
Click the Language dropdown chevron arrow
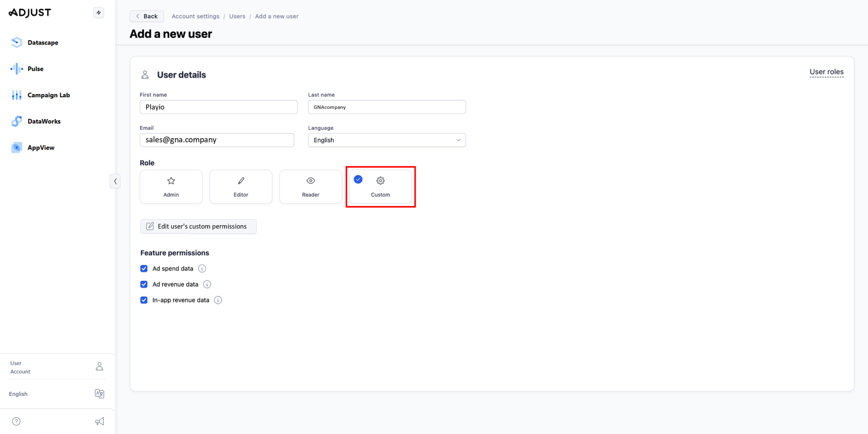click(x=458, y=140)
